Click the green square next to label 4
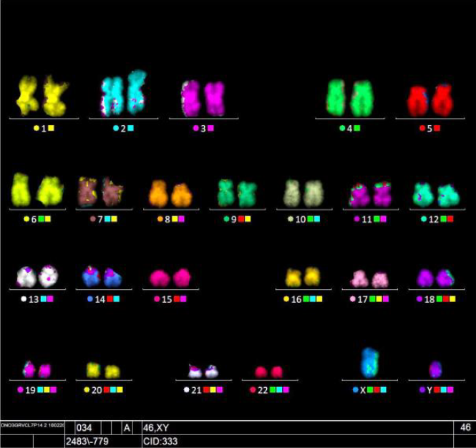Screen dimensions: 476x448 coord(356,129)
